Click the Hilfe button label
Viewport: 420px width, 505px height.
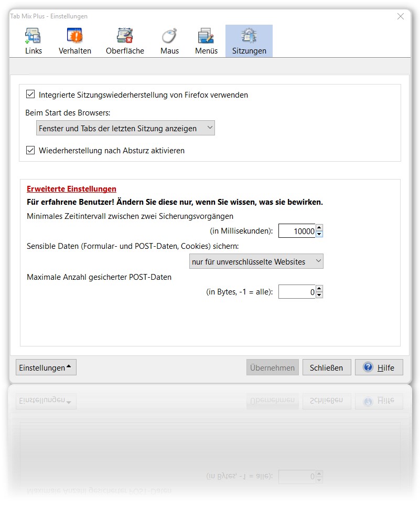pyautogui.click(x=385, y=368)
